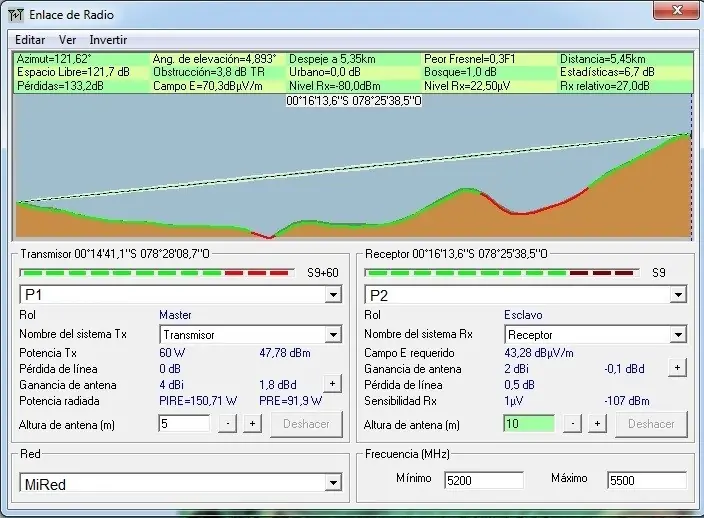704x518 pixels.
Task: Open the Receptor system name dropdown
Action: point(678,334)
